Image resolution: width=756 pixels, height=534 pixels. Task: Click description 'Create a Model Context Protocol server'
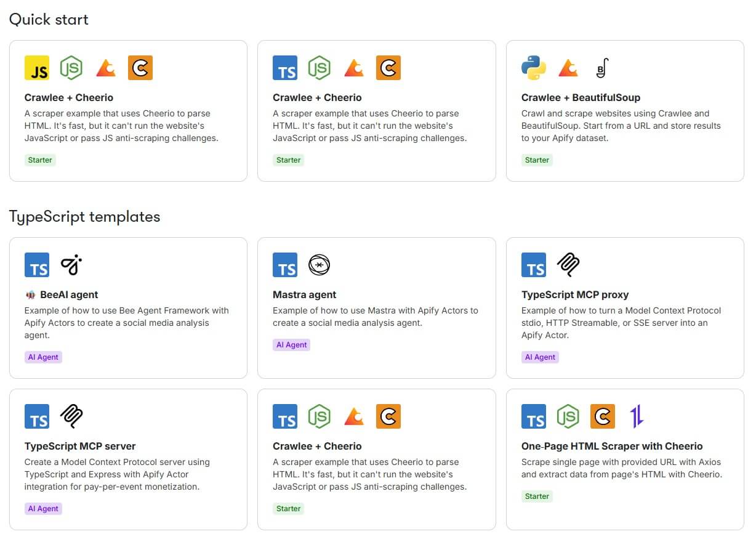click(117, 474)
